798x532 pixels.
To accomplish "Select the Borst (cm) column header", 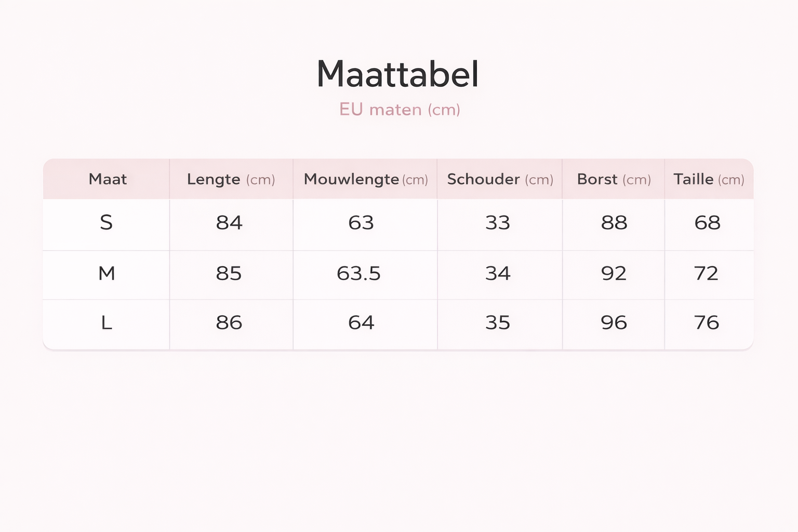I will coord(614,179).
